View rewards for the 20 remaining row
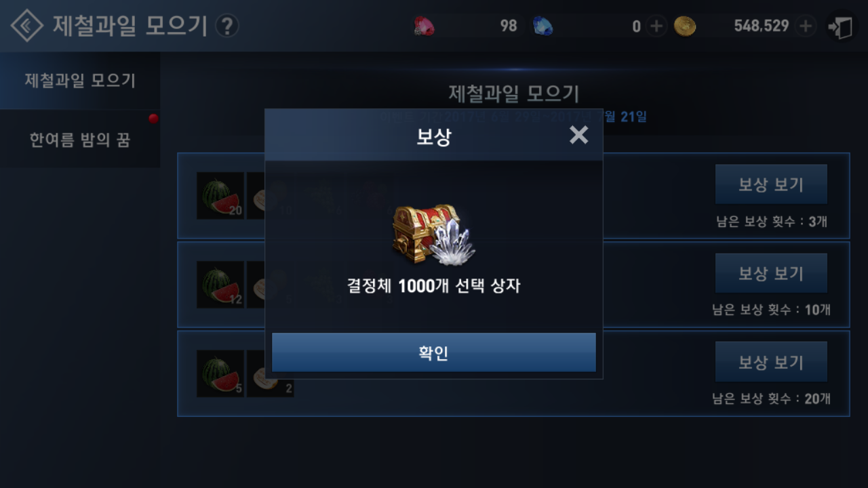Viewport: 868px width, 488px height. [x=771, y=362]
